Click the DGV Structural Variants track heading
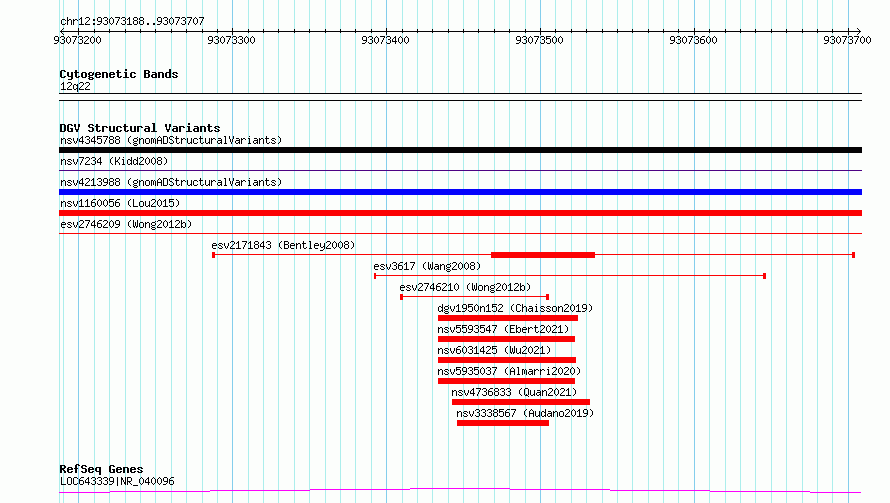 [x=140, y=128]
